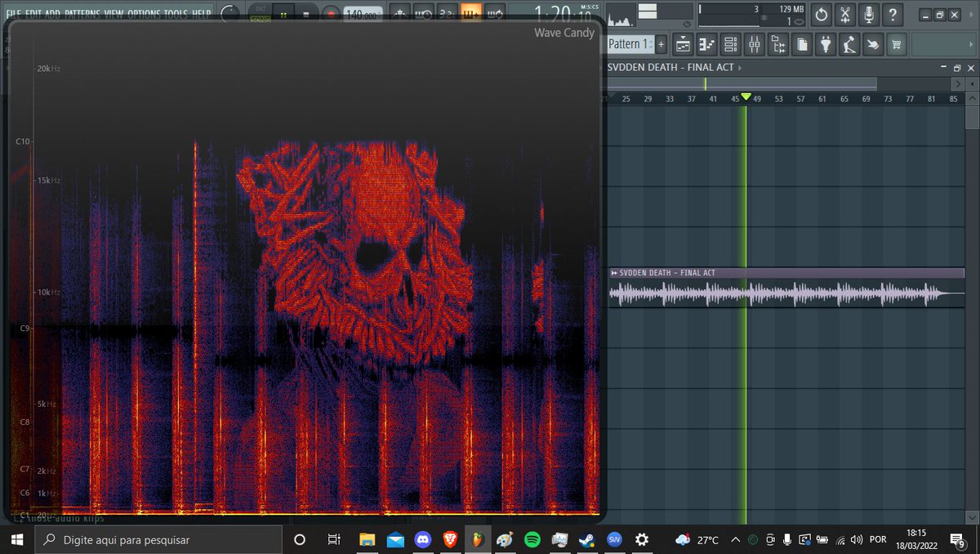980x554 pixels.
Task: Open the Windows Start menu
Action: 19,539
